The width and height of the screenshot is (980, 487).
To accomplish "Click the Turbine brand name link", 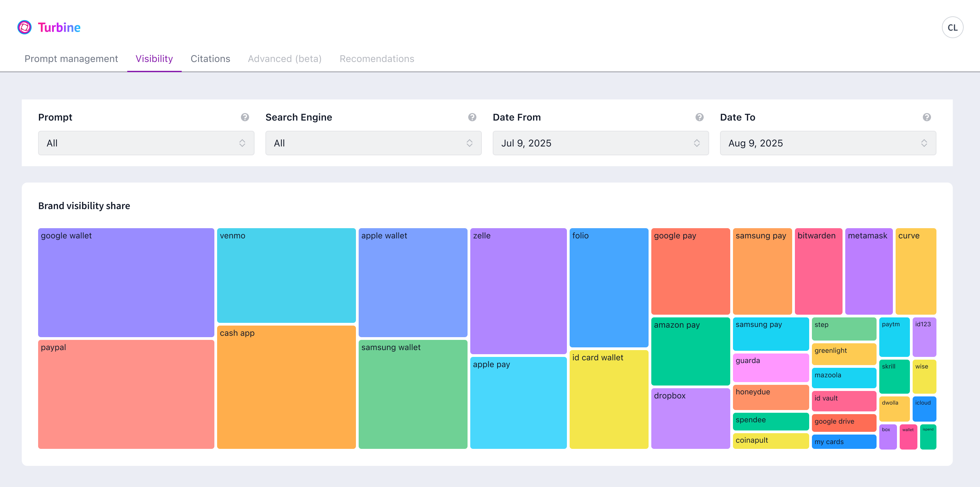I will [59, 28].
